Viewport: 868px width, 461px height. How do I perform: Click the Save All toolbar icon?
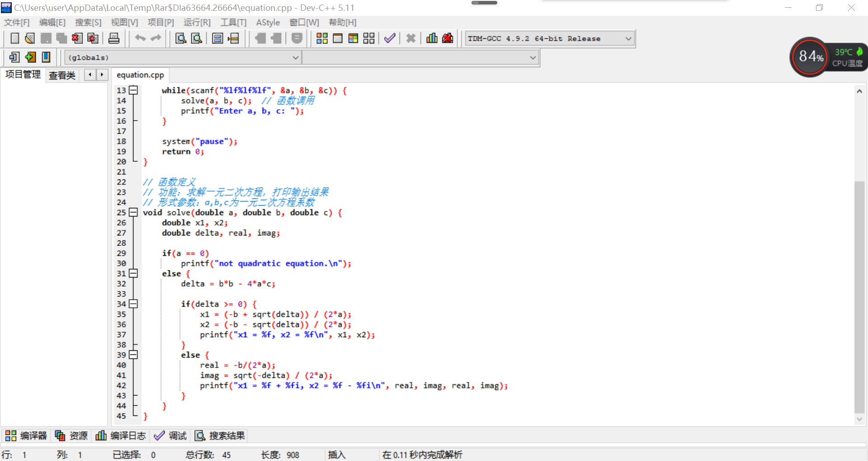point(61,38)
